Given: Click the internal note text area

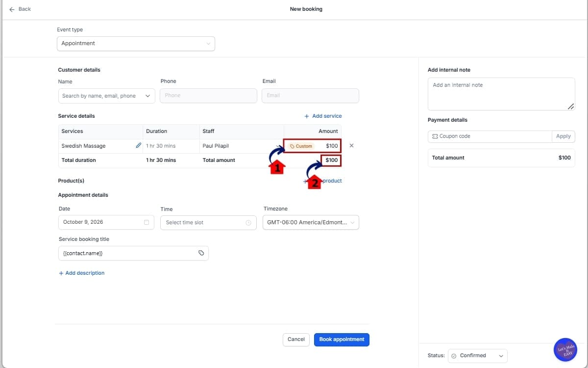Looking at the screenshot, I should pyautogui.click(x=501, y=94).
